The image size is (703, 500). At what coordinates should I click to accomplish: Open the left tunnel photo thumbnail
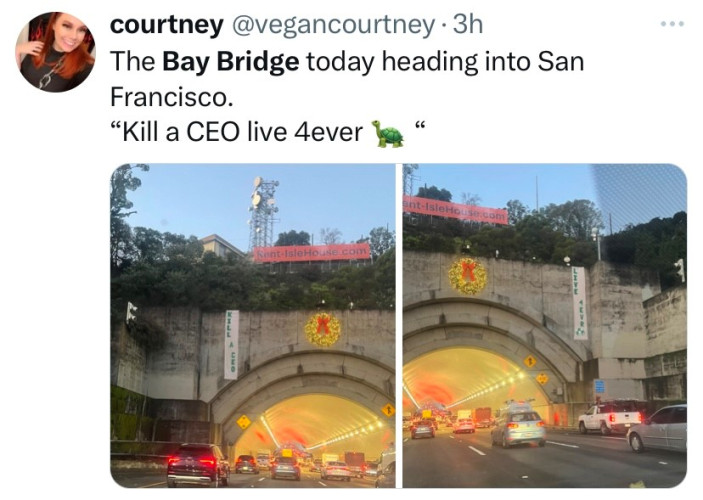point(253,326)
